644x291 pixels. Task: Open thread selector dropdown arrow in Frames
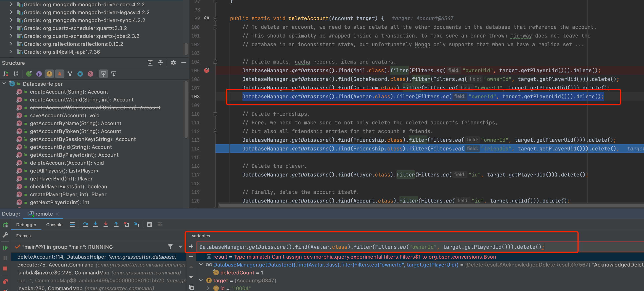(x=180, y=247)
